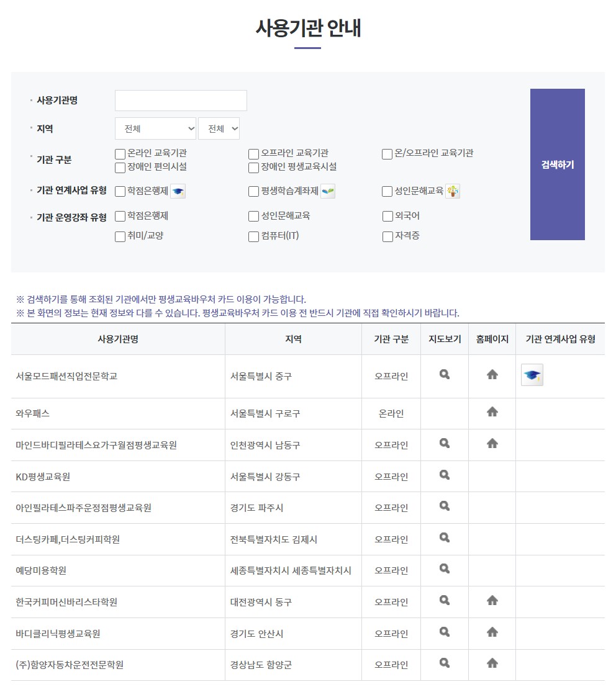Click the 성인문해교육 icon in the filter section

[453, 191]
